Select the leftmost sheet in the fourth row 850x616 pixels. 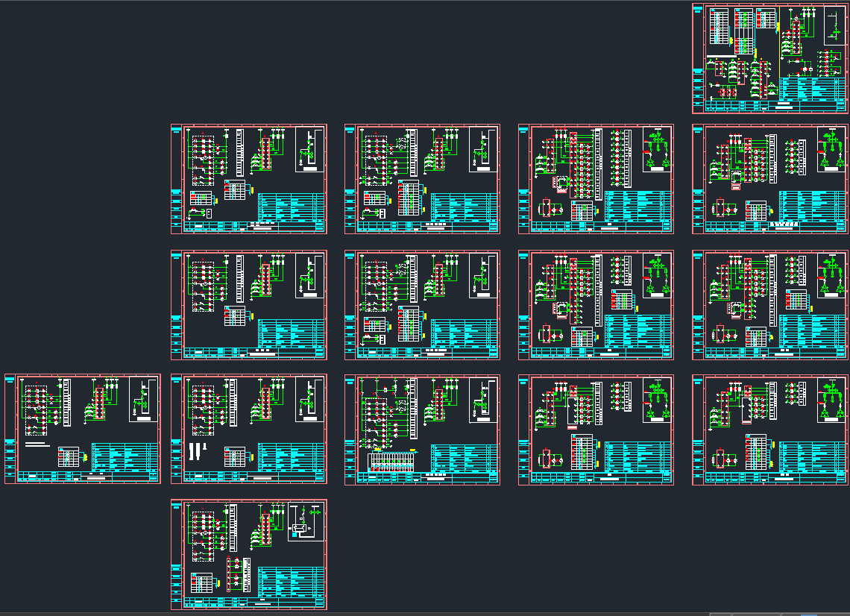tap(83, 429)
